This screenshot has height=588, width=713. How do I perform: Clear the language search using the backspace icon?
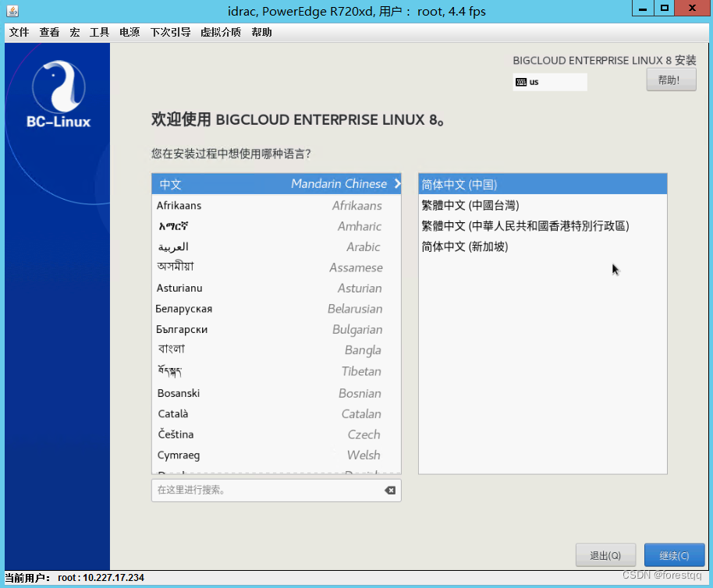pyautogui.click(x=390, y=491)
